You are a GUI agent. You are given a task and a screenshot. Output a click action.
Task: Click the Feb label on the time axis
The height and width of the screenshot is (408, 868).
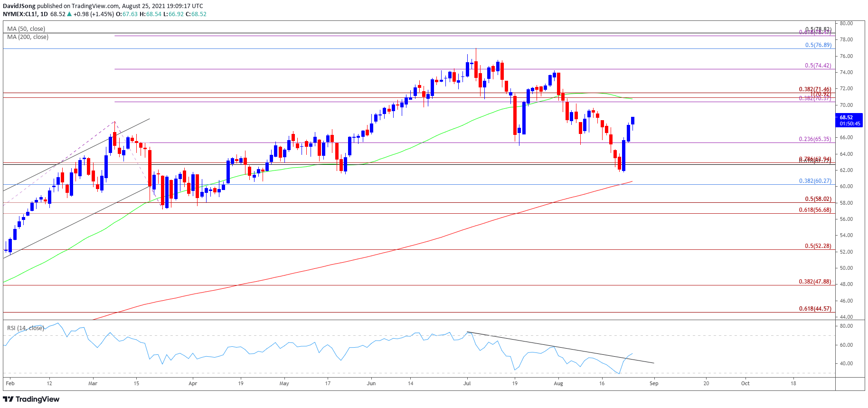(x=10, y=383)
